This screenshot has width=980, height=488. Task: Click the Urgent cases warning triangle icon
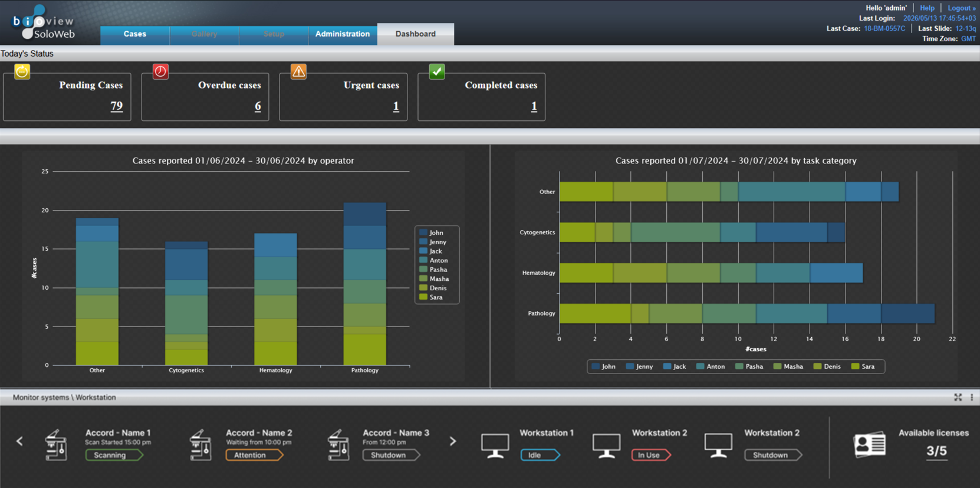298,71
